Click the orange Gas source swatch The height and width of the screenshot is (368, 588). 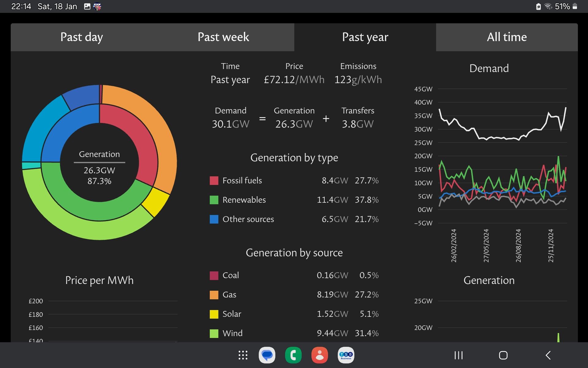[x=214, y=295]
